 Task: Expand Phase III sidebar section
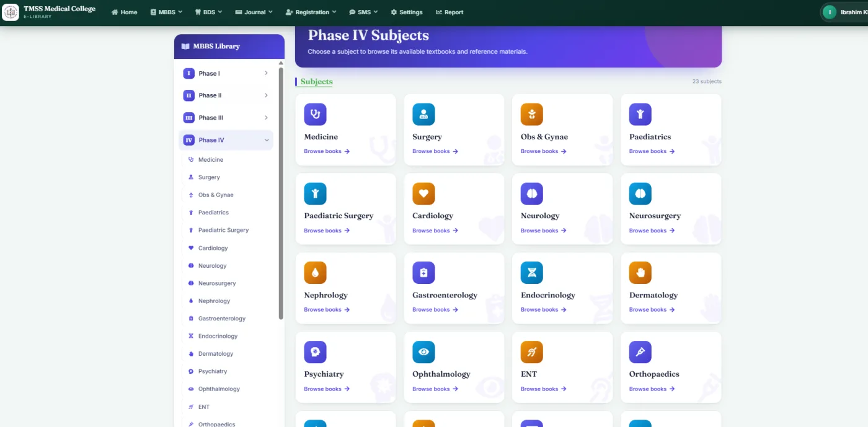[226, 118]
